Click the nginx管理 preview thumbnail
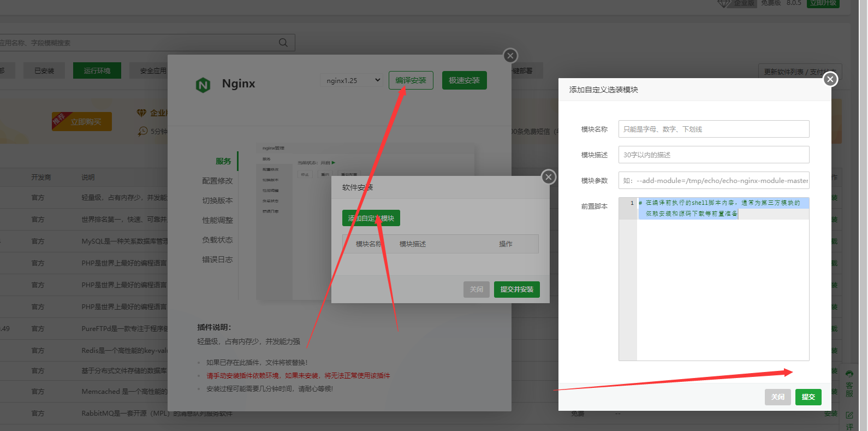 click(x=366, y=221)
